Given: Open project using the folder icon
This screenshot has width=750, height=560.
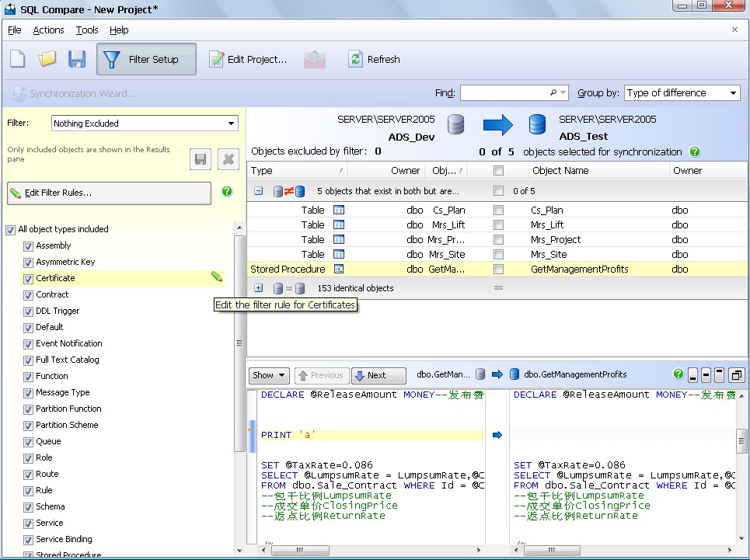Looking at the screenshot, I should [x=47, y=59].
